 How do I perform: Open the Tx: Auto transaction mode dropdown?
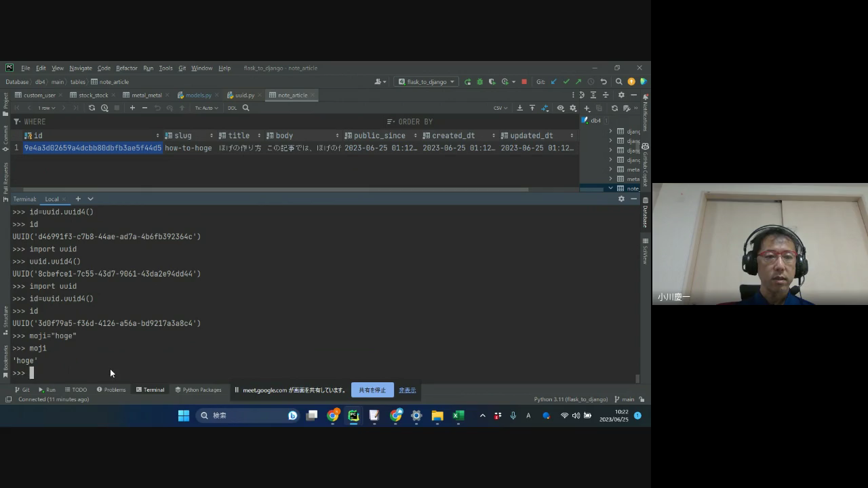pyautogui.click(x=206, y=108)
